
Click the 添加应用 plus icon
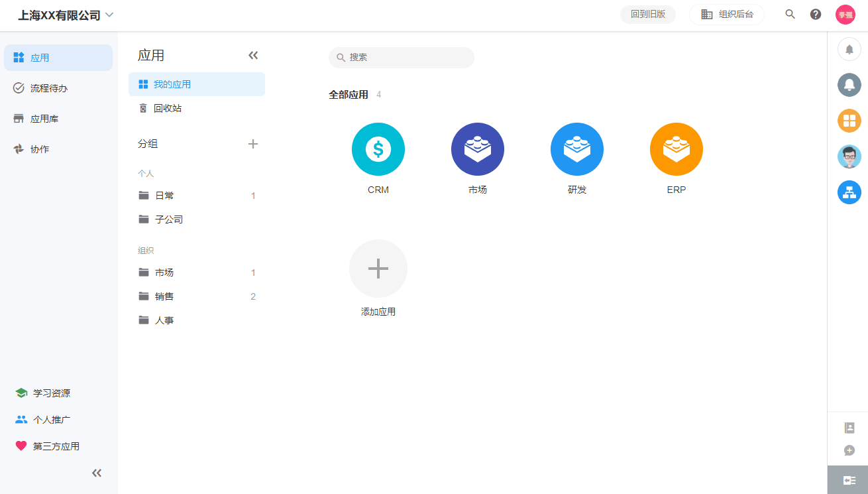pyautogui.click(x=378, y=269)
